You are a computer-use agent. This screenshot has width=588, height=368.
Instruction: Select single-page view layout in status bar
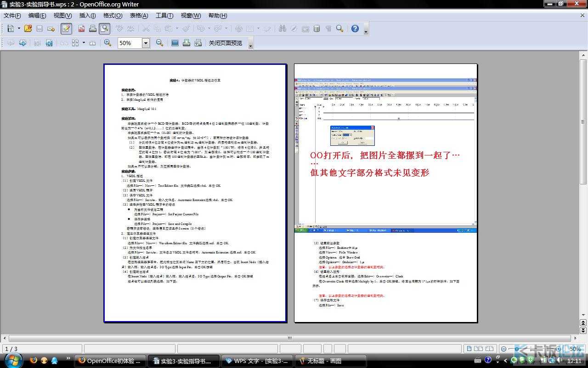click(469, 349)
